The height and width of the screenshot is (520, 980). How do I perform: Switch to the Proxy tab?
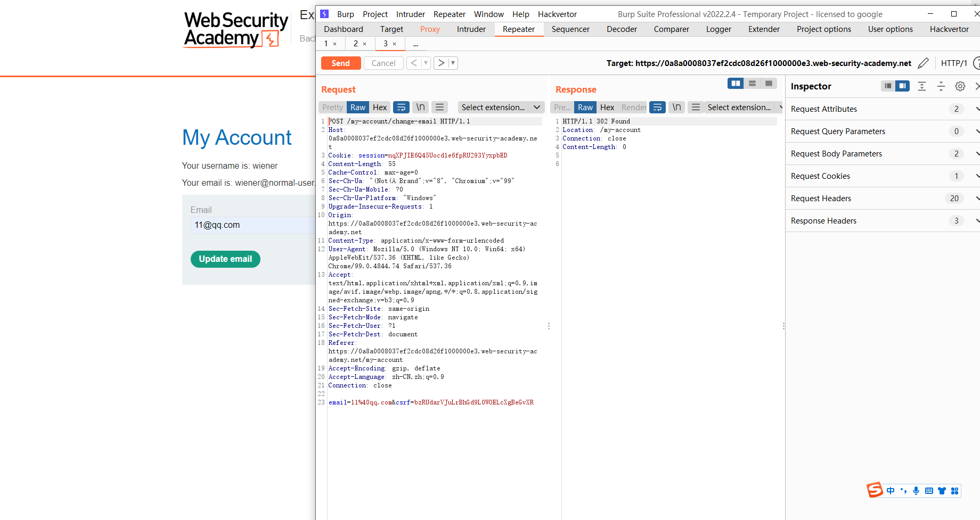tap(430, 29)
